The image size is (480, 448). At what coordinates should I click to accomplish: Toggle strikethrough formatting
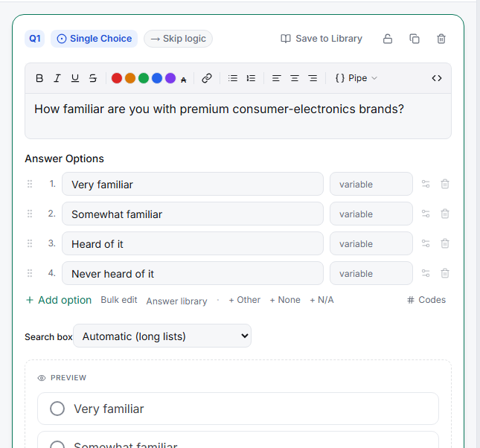93,78
